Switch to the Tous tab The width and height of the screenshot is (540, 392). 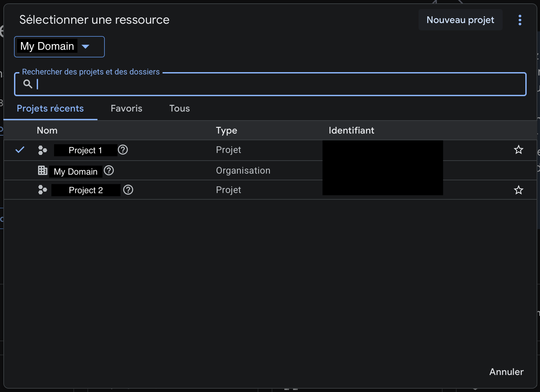[180, 109]
